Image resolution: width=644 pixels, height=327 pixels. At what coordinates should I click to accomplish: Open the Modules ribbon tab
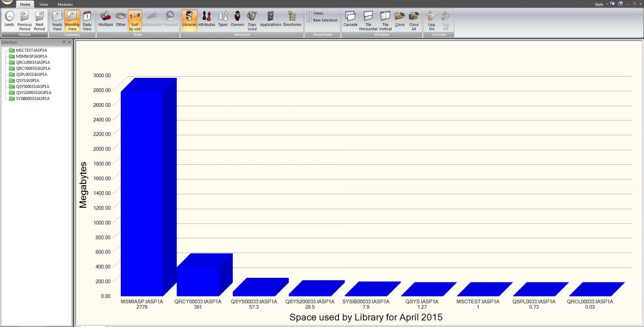point(65,4)
